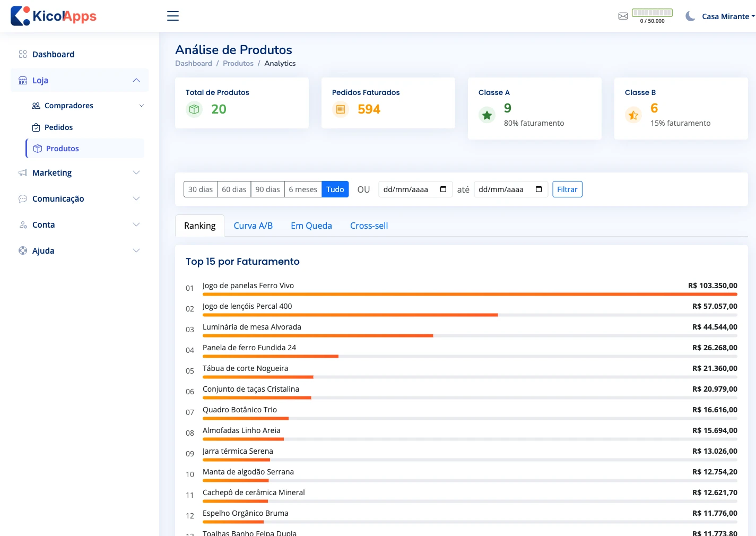
Task: Select the 60 dias period filter
Action: point(234,189)
